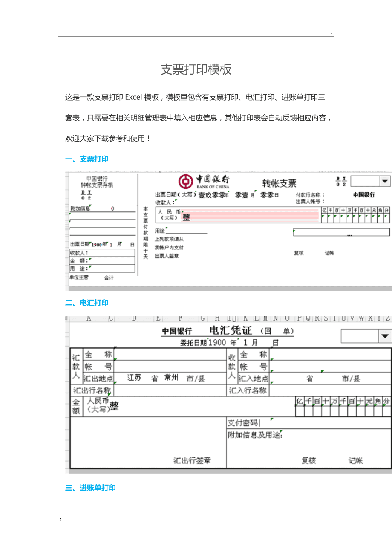The height and width of the screenshot is (555, 392).
Task: Click the pink amount field containing 整
Action: click(x=250, y=215)
